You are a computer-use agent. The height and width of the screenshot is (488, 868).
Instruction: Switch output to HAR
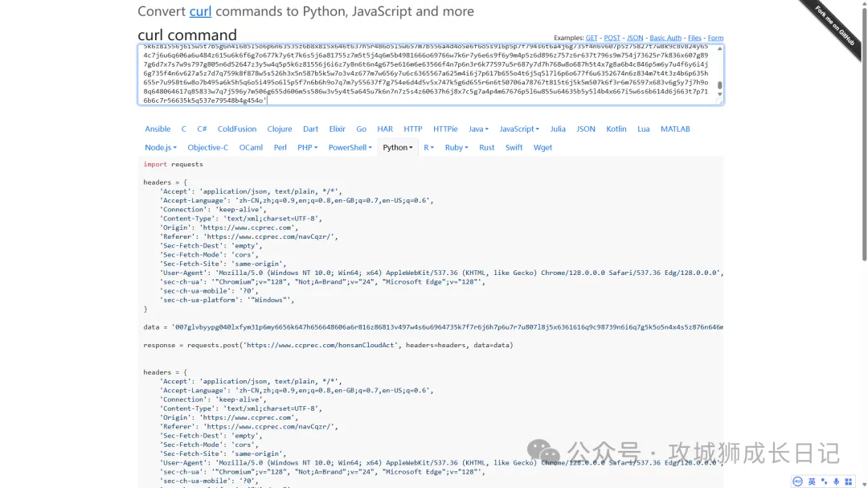click(x=385, y=129)
